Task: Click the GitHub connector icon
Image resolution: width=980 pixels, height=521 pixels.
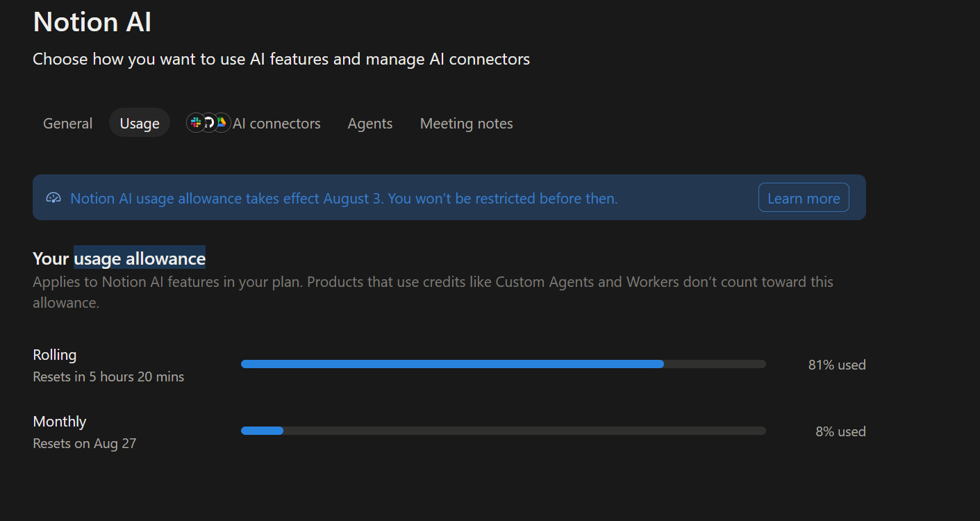Action: click(208, 123)
